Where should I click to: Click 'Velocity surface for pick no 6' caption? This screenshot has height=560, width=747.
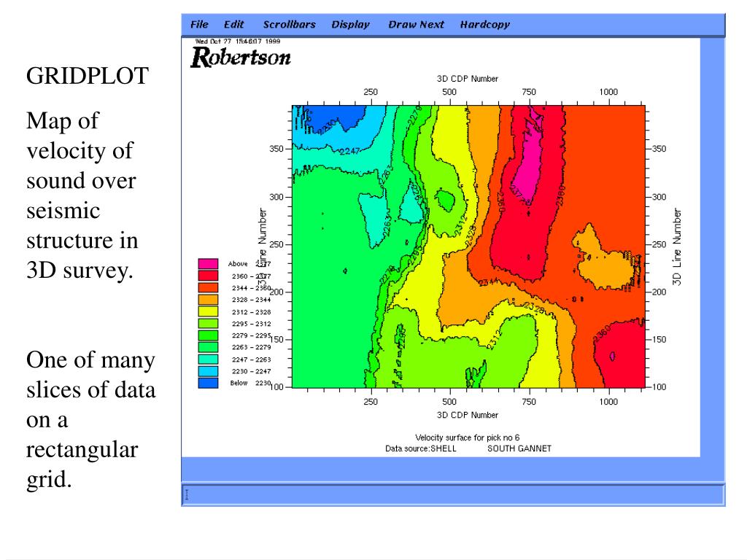468,437
